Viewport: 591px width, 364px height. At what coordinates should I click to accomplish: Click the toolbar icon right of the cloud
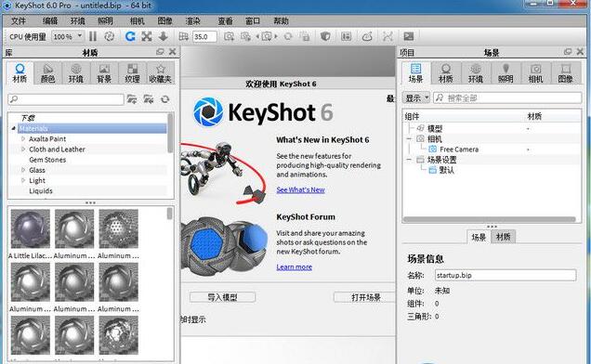pyautogui.click(x=387, y=36)
